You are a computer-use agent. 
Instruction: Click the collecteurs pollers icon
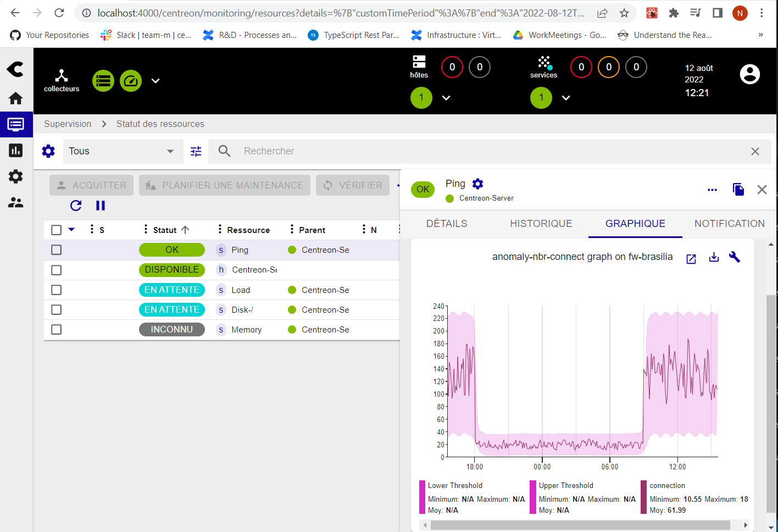coord(62,81)
